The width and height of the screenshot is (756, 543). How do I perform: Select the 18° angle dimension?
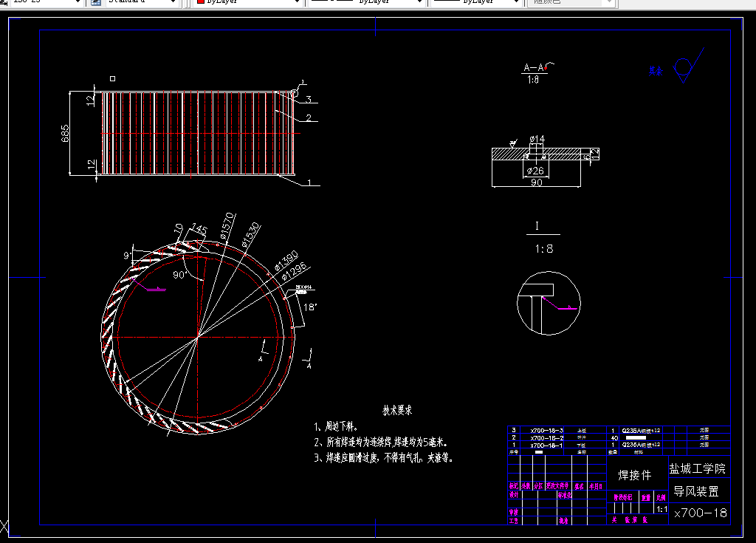coord(309,307)
